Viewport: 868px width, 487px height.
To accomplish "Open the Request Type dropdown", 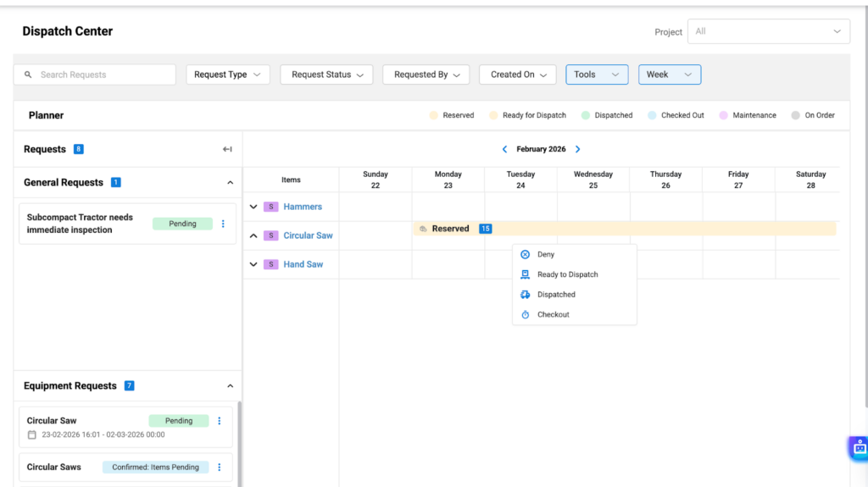I will click(227, 75).
